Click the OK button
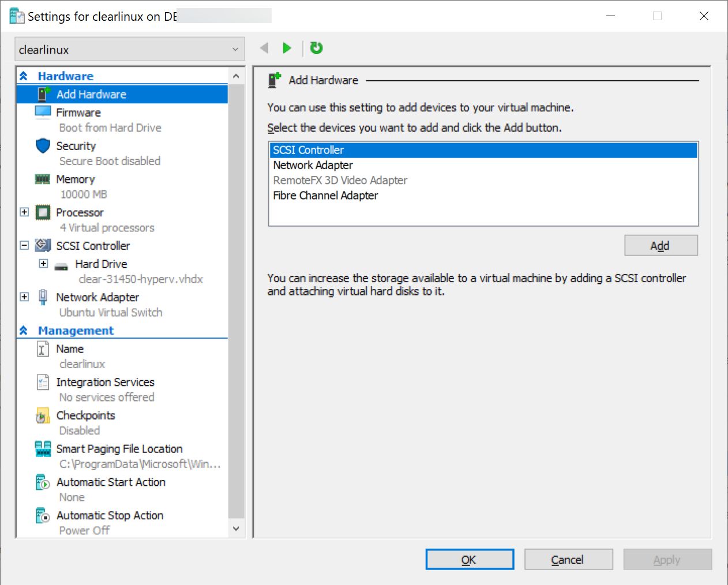The width and height of the screenshot is (728, 585). (x=470, y=560)
